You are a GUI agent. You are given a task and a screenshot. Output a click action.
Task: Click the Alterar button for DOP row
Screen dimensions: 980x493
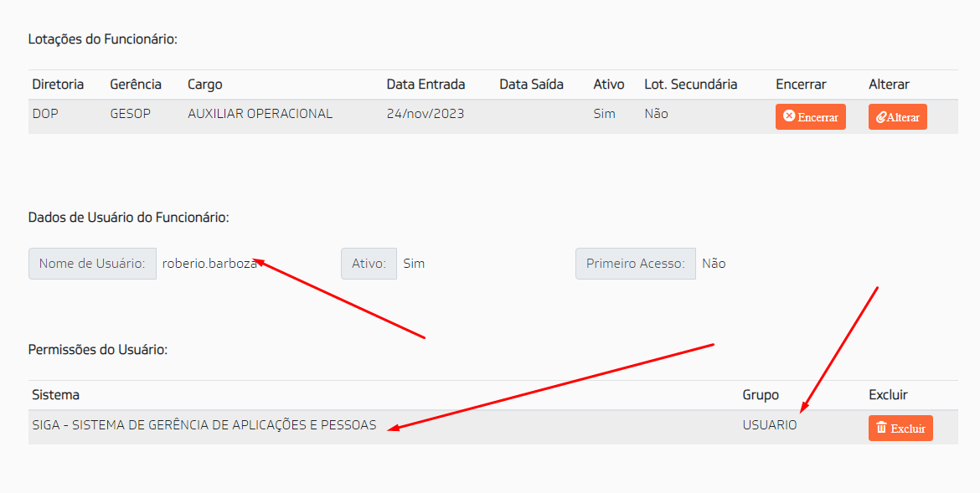coord(898,117)
